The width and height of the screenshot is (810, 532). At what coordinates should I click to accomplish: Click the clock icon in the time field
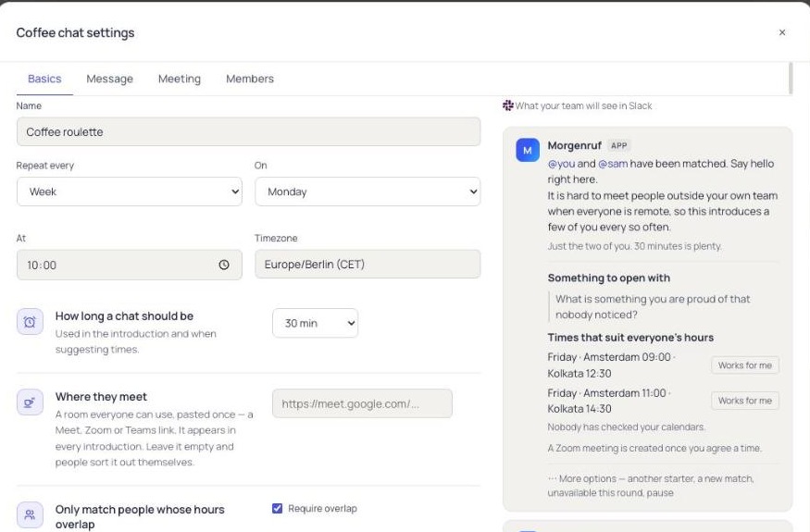click(224, 265)
